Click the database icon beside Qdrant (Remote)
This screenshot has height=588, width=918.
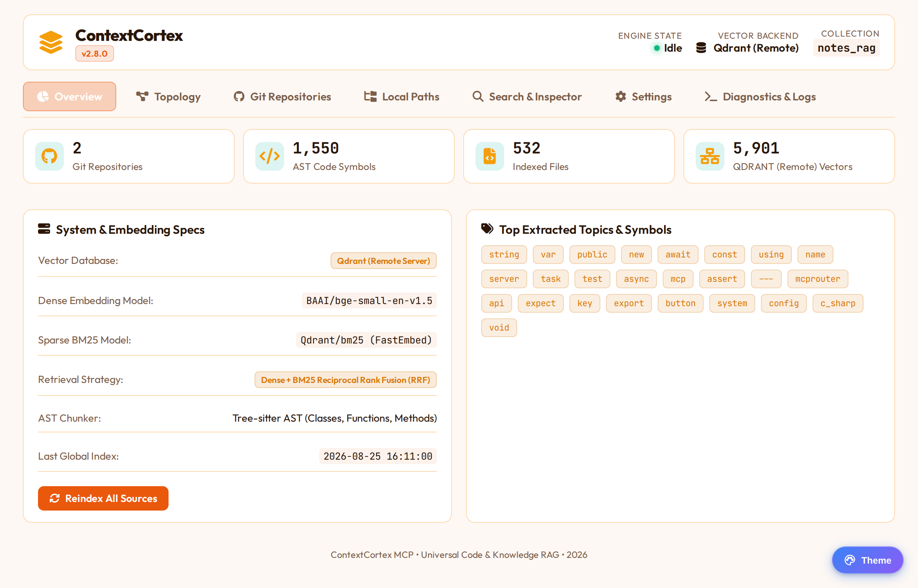coord(701,48)
